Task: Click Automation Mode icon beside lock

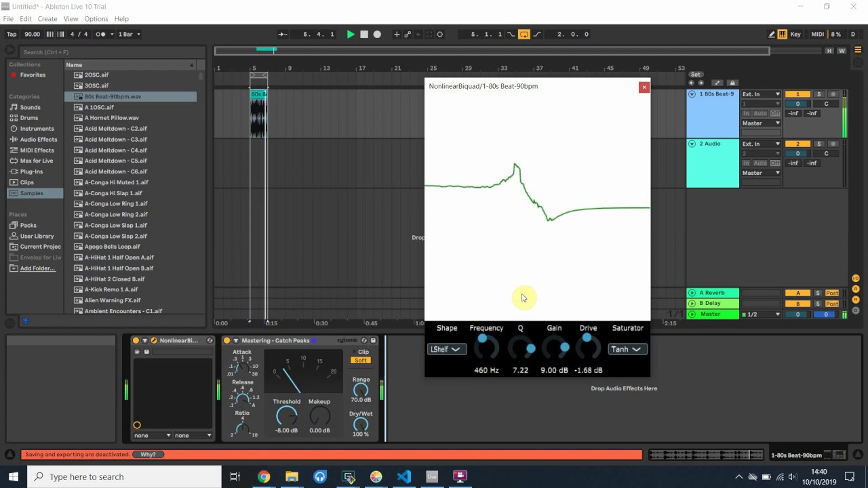Action: pos(719,83)
